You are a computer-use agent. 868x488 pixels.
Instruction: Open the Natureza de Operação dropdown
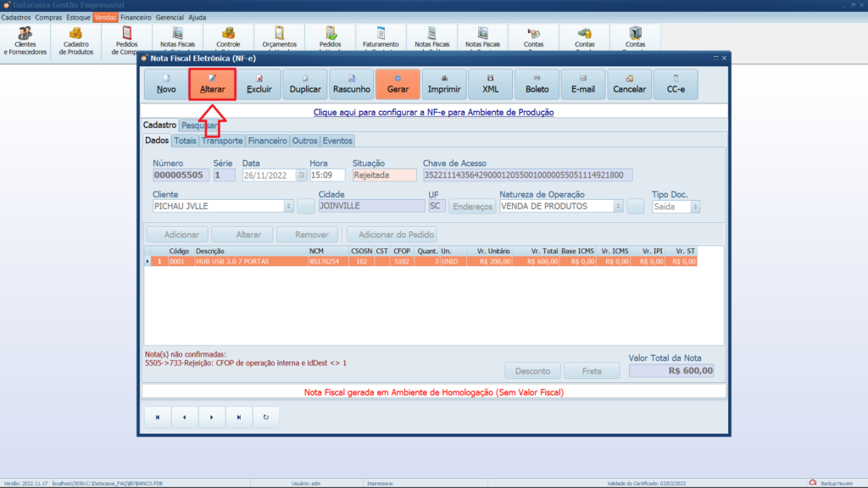pyautogui.click(x=618, y=206)
